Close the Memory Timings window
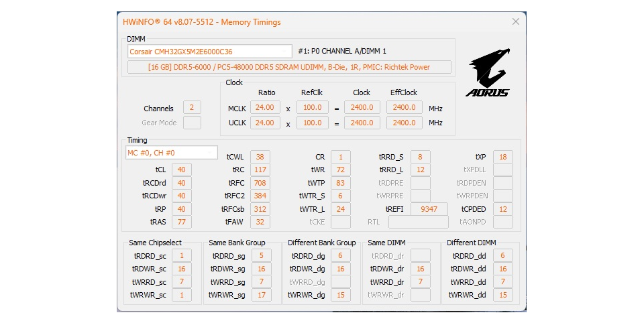Screen dimensions: 644x325 coord(516,21)
